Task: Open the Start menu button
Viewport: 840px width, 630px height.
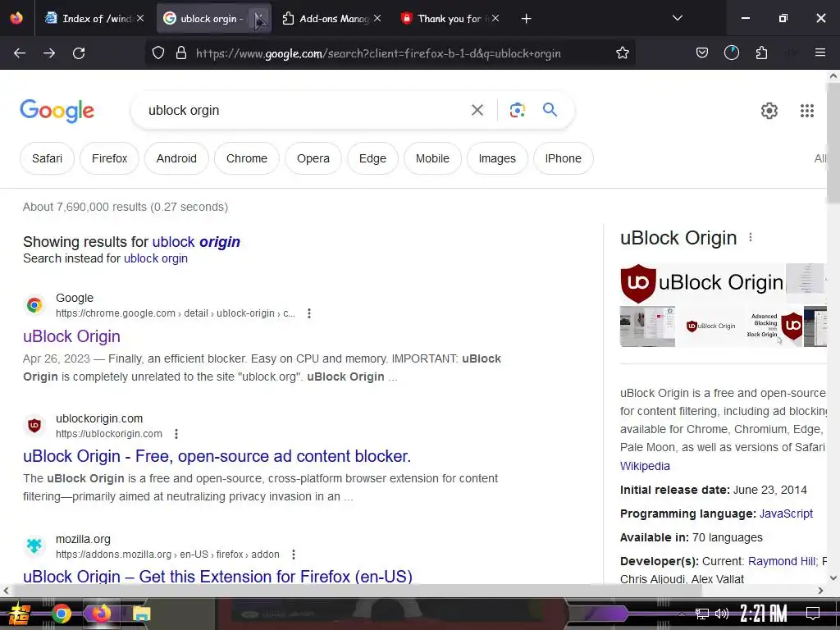Action: [20, 614]
